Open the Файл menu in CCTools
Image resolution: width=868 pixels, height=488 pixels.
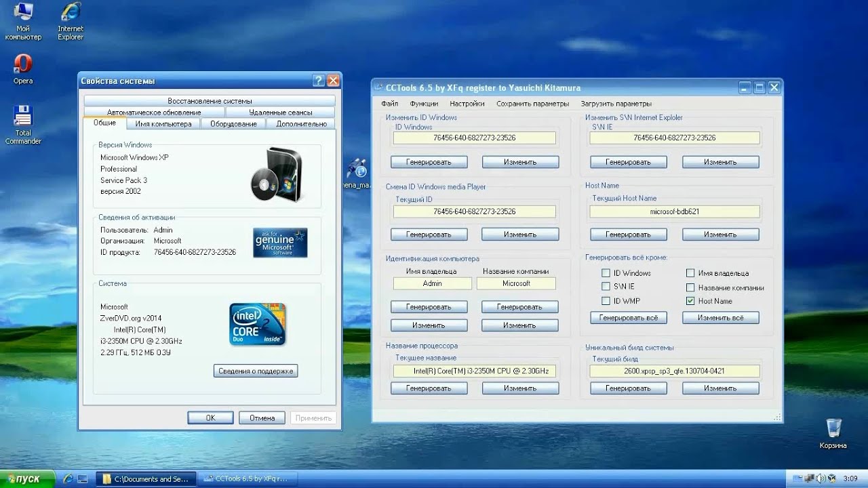tap(389, 104)
